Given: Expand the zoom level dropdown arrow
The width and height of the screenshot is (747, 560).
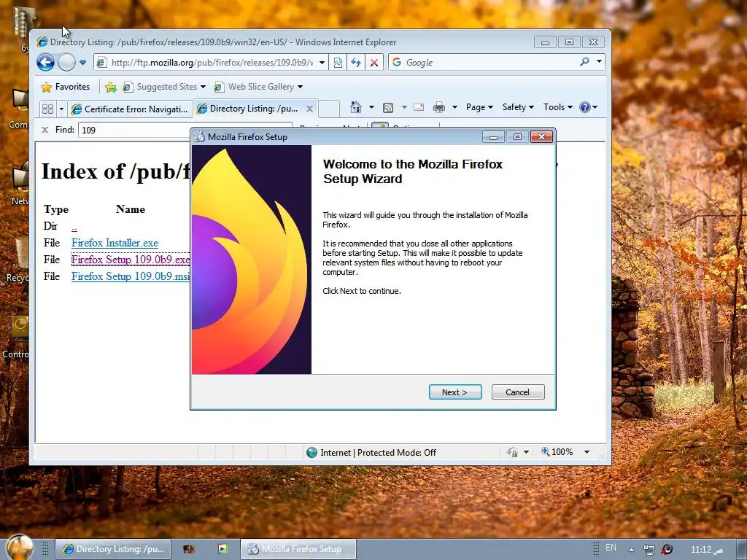Looking at the screenshot, I should (587, 452).
